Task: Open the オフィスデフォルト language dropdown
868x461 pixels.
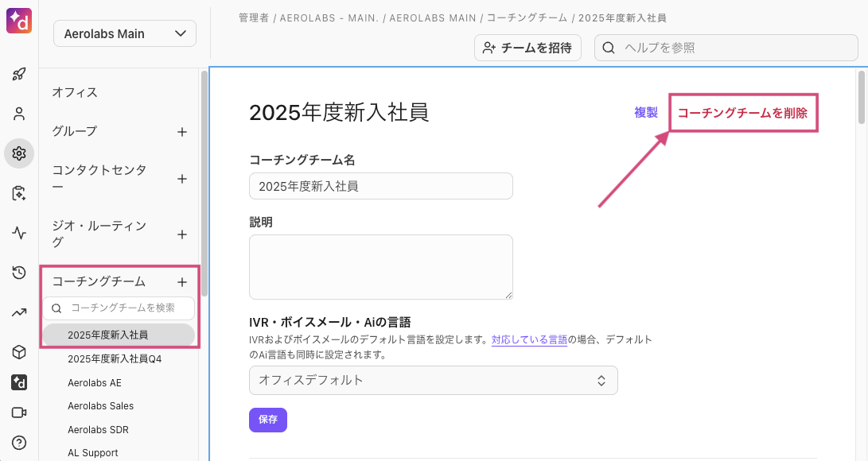Action: pos(433,380)
